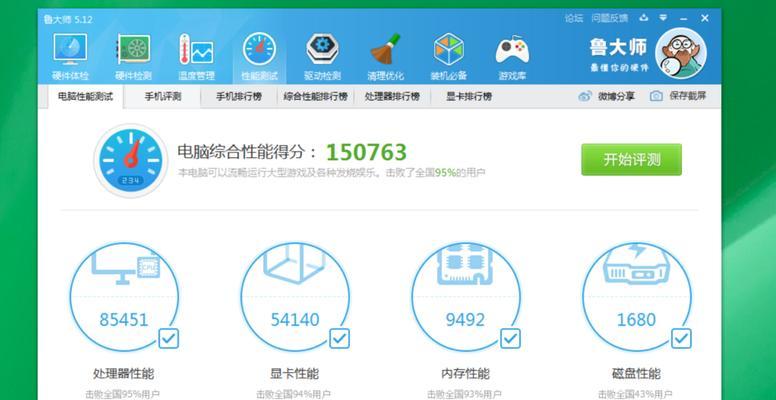Open the 硬件检测 hardware detection icon

tap(133, 50)
